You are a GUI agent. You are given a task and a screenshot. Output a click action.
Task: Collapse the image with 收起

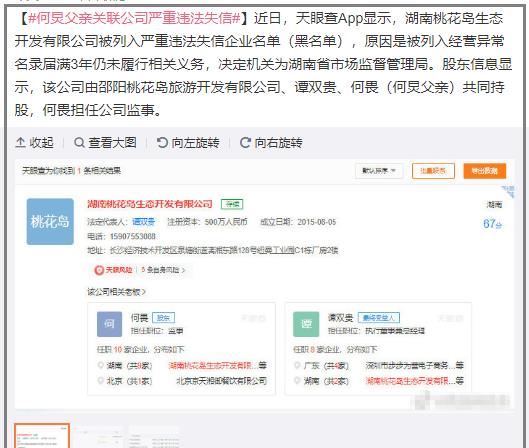[34, 143]
